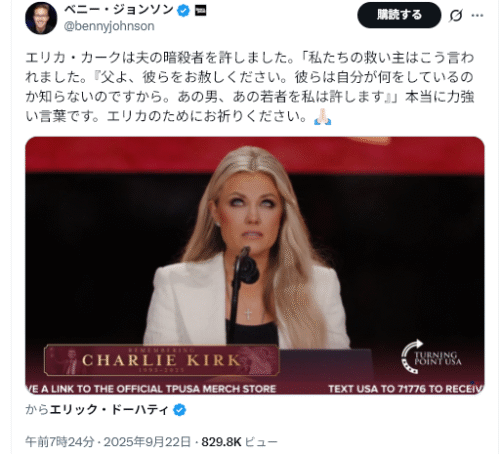Click verified badge beside エリック・ドーハティ
The width and height of the screenshot is (500, 454).
click(x=180, y=410)
